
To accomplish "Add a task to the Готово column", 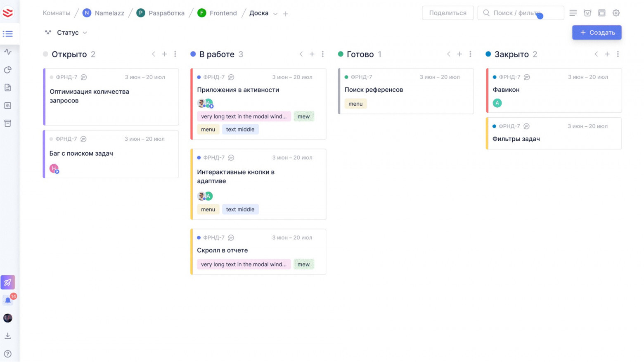I will pyautogui.click(x=459, y=54).
